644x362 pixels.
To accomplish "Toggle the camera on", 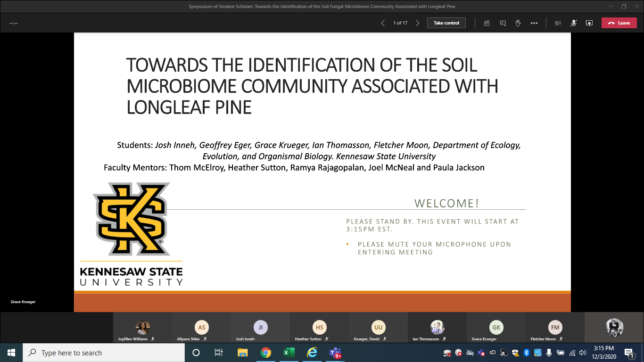I will (x=558, y=23).
